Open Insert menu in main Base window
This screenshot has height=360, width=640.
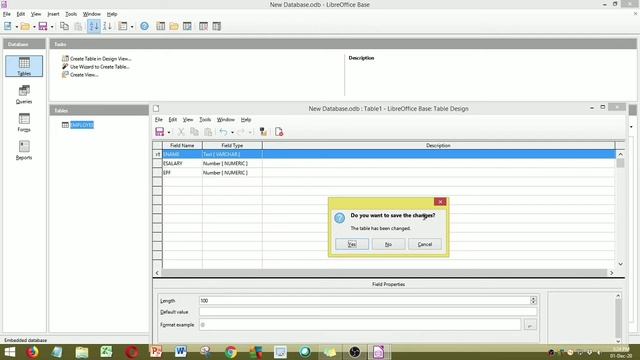pos(53,14)
